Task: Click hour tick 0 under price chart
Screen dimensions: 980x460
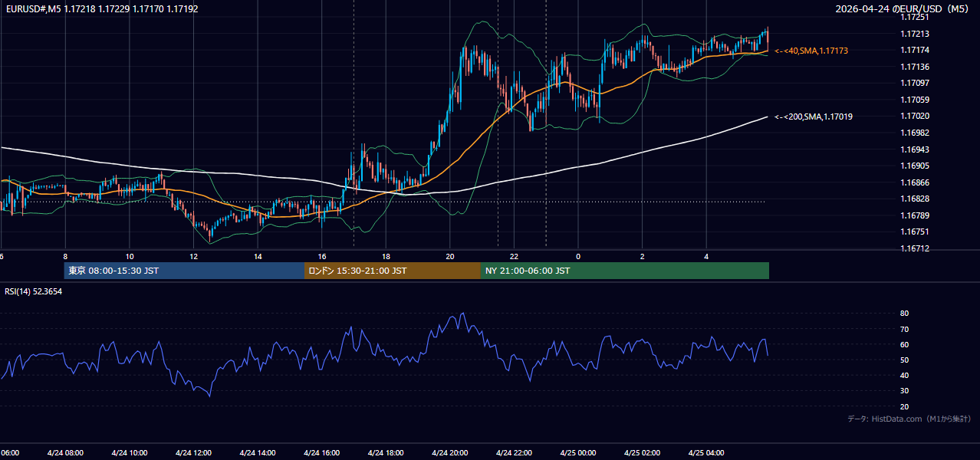Action: (578, 257)
